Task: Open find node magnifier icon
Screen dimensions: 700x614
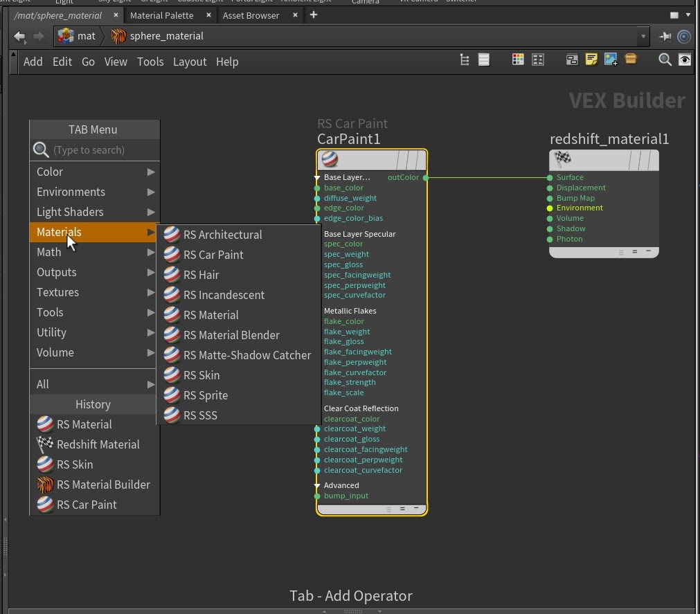Action: (x=665, y=60)
